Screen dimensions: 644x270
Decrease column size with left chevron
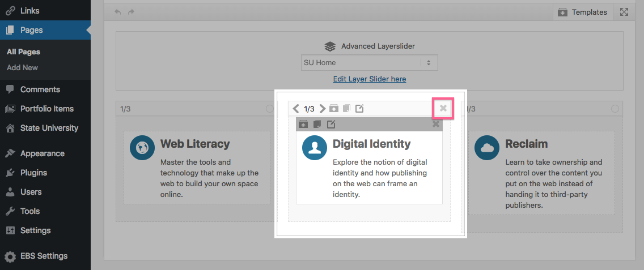[296, 108]
